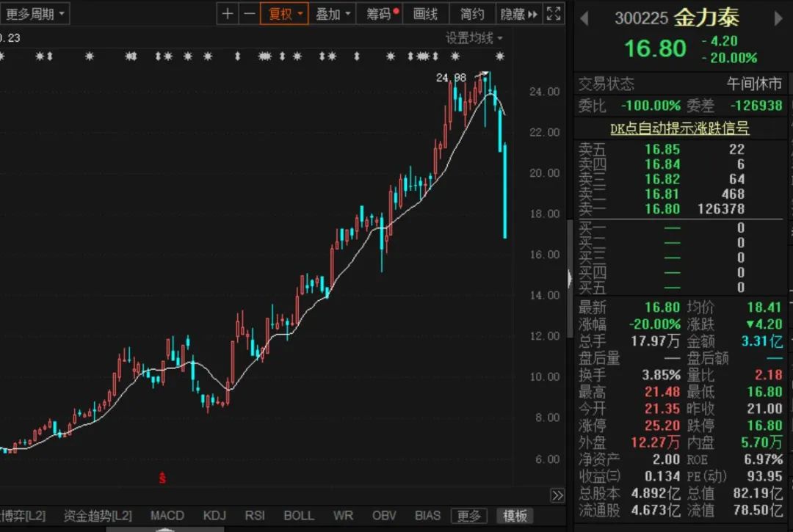This screenshot has height=532, width=793.
Task: Open DK点自动提示涨跌信号 link
Action: (x=679, y=128)
